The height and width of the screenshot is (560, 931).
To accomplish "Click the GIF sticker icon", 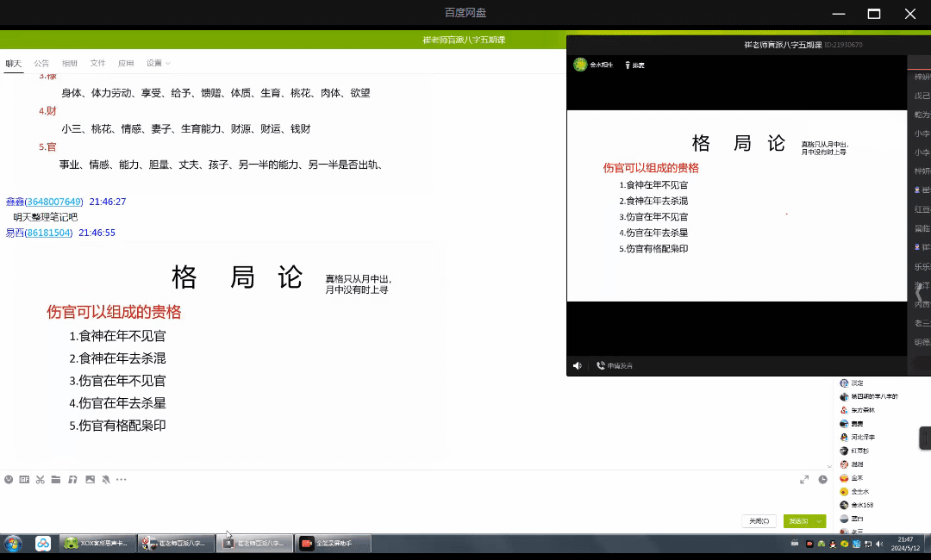I will click(x=24, y=479).
